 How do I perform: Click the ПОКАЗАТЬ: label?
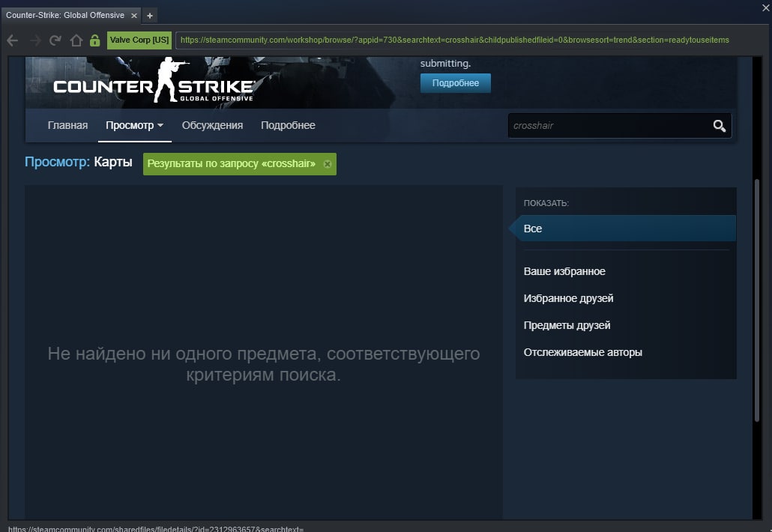(x=546, y=203)
